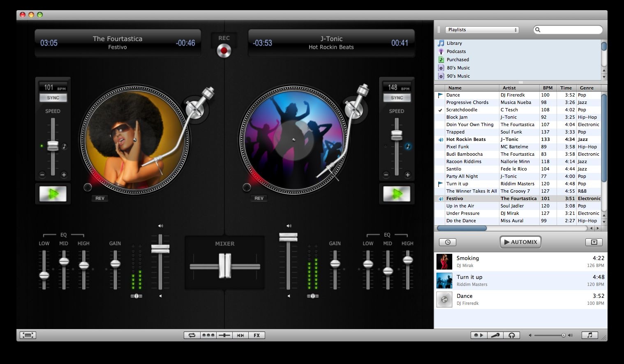Toggle SYNC on the left deck
624x364 pixels.
click(53, 98)
